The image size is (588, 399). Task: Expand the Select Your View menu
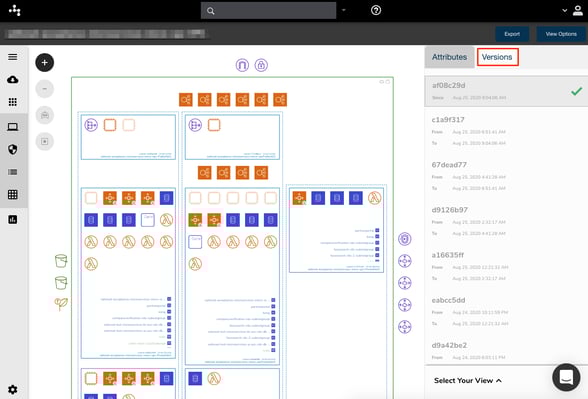tap(468, 381)
